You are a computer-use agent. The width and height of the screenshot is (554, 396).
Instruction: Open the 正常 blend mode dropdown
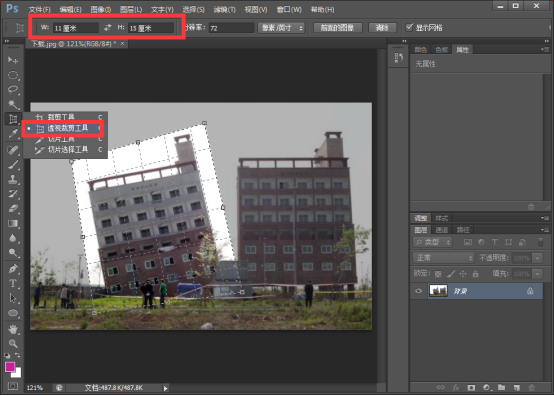click(443, 258)
